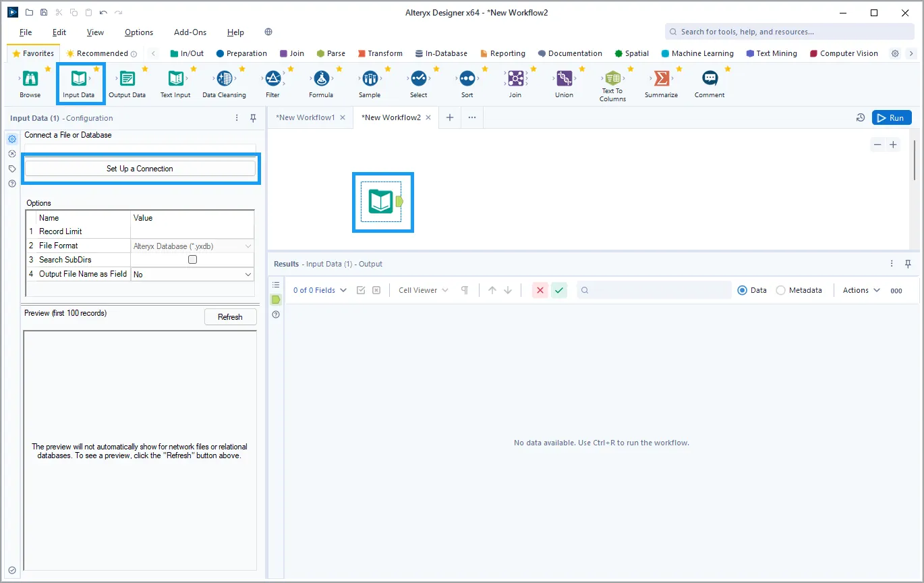Open the Cell Viewer dropdown
Screen dimensions: 924x583
[x=422, y=290]
